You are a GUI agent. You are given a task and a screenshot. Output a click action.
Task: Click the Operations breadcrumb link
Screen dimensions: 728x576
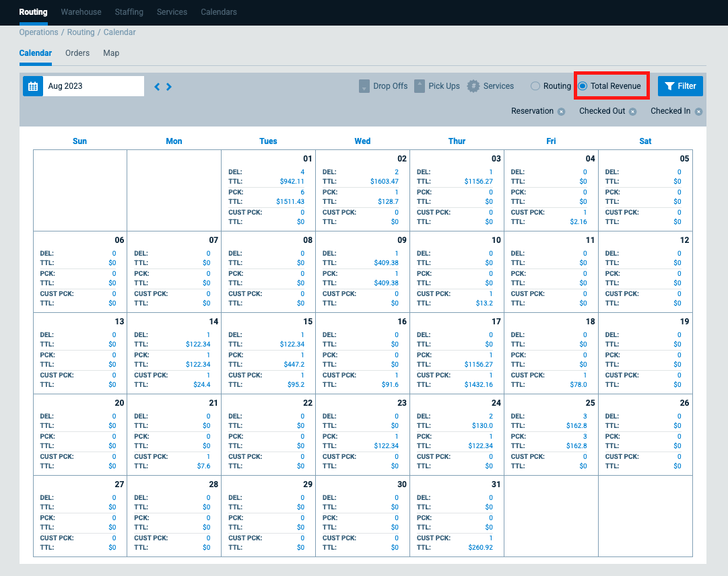(x=38, y=32)
